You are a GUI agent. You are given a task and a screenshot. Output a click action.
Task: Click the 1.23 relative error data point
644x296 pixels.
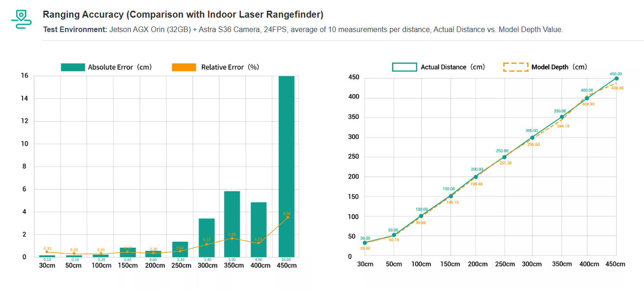[258, 243]
